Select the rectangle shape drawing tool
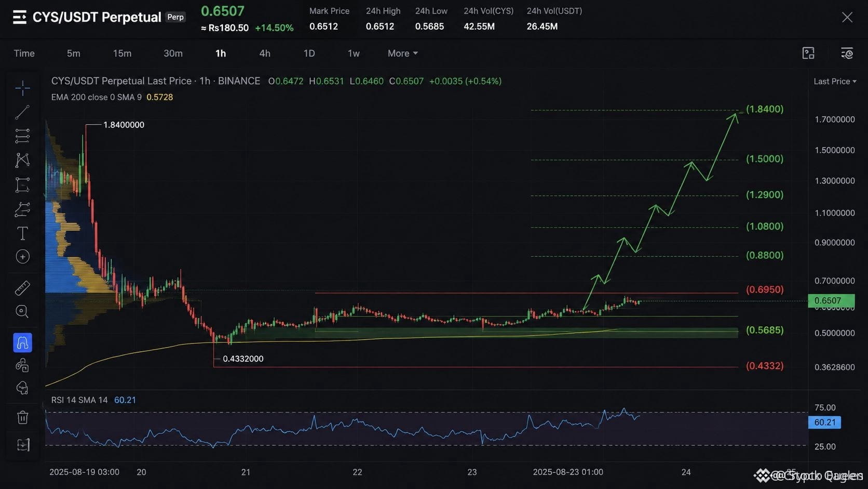 [x=22, y=185]
